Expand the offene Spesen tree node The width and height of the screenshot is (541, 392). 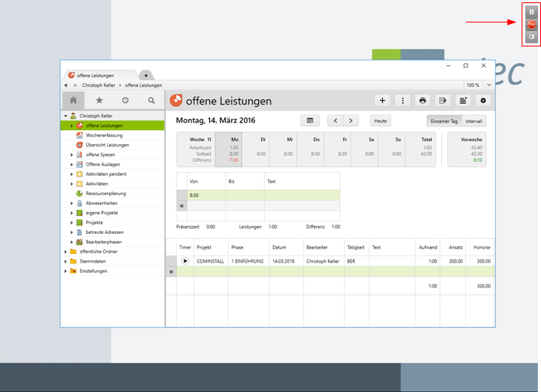(72, 154)
